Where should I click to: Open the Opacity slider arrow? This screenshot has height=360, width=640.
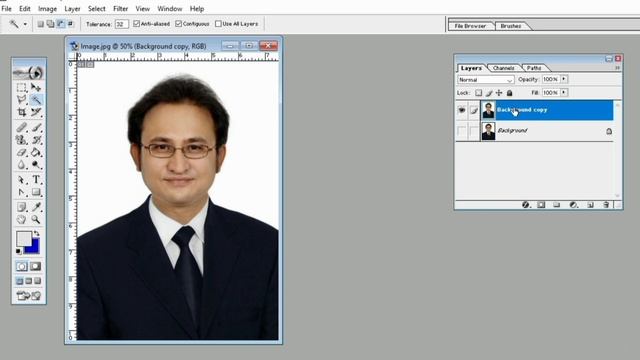[x=564, y=79]
